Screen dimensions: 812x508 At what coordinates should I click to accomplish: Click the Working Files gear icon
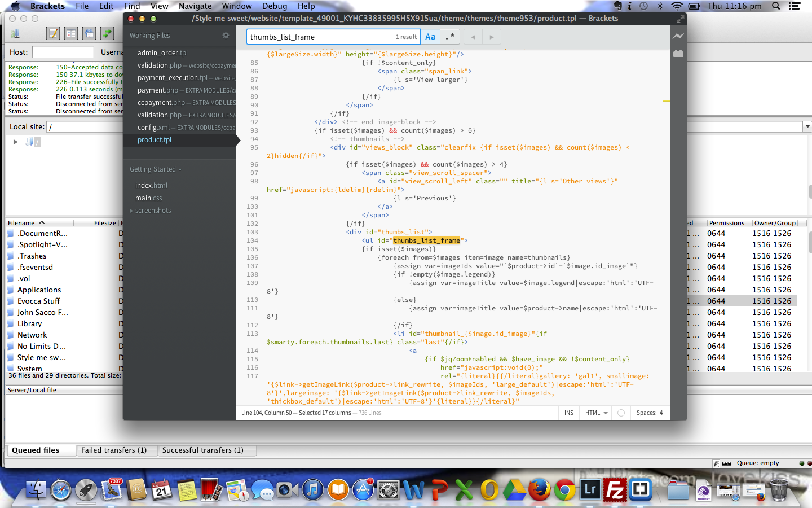[226, 35]
